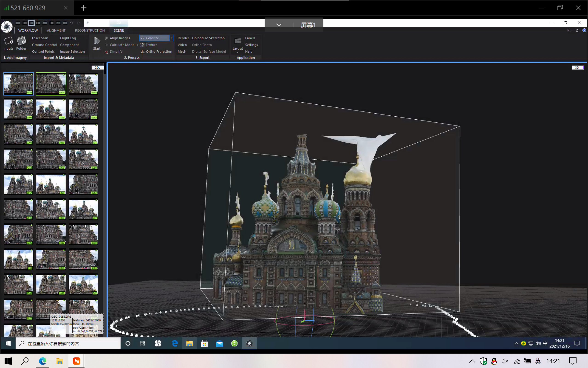Click the Cortana circle in the remote taskbar
This screenshot has height=368, width=588.
[x=128, y=343]
